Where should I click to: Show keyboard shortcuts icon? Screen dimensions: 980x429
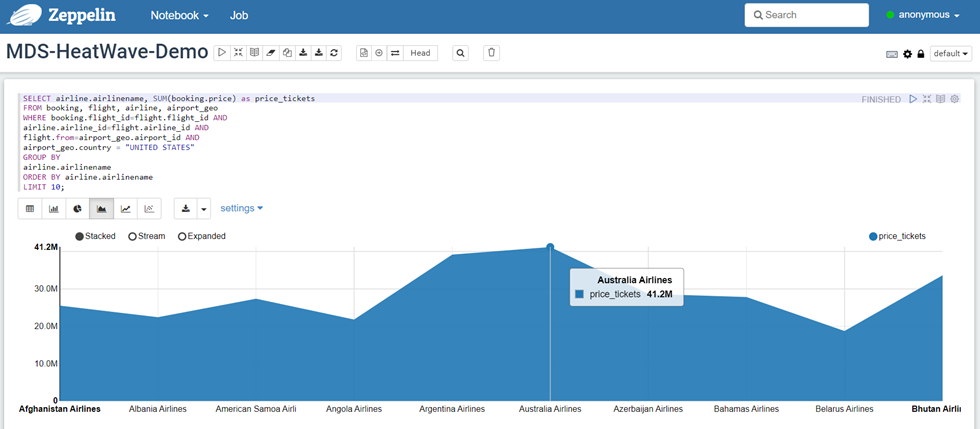pyautogui.click(x=892, y=54)
